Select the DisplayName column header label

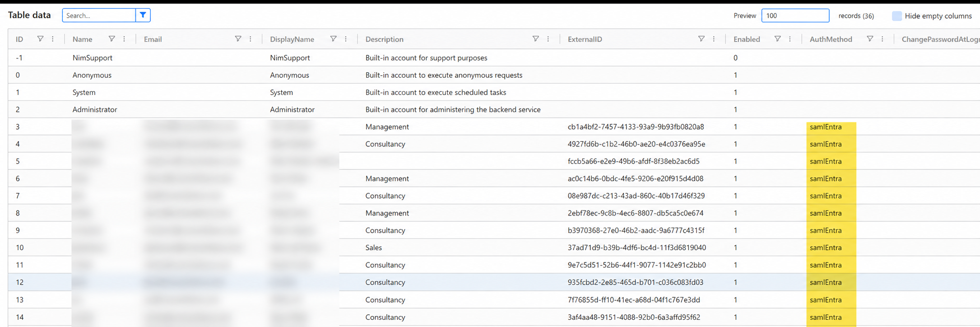[292, 39]
